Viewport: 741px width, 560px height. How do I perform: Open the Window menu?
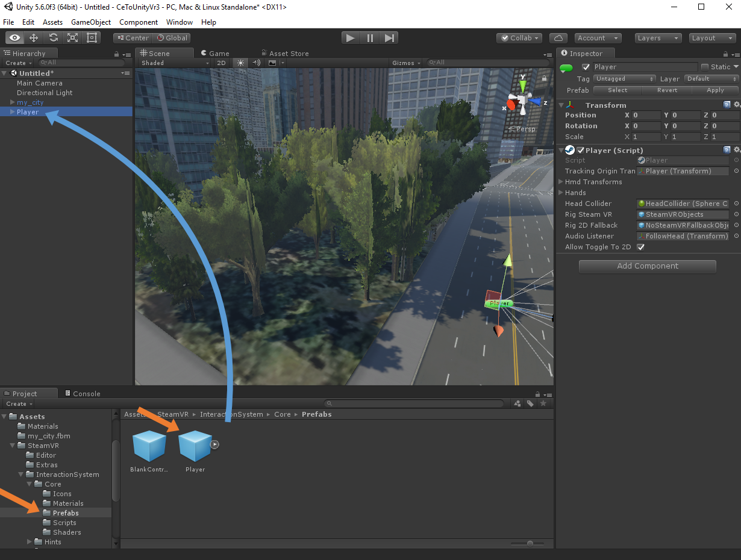[180, 22]
